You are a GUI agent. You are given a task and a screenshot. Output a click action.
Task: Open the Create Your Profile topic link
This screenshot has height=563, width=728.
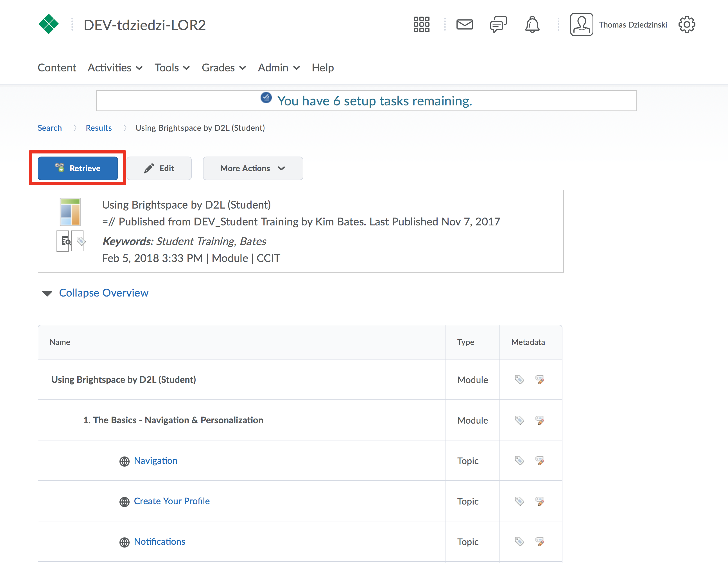point(172,501)
